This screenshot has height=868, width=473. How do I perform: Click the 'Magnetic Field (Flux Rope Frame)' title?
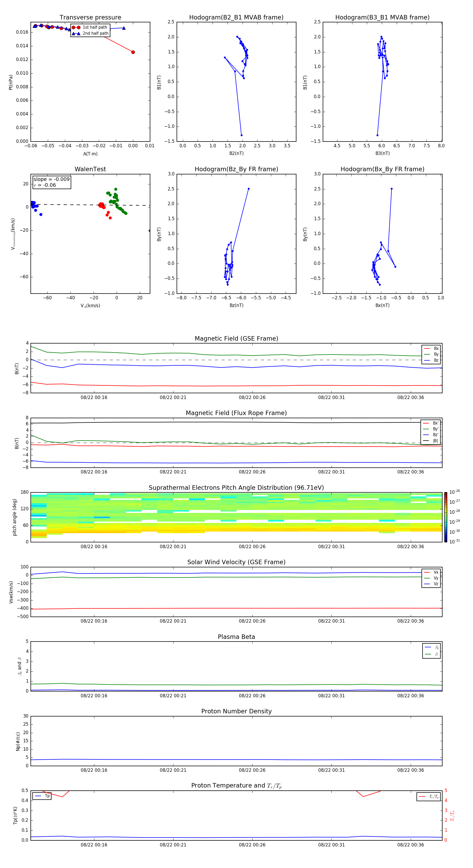coord(236,413)
